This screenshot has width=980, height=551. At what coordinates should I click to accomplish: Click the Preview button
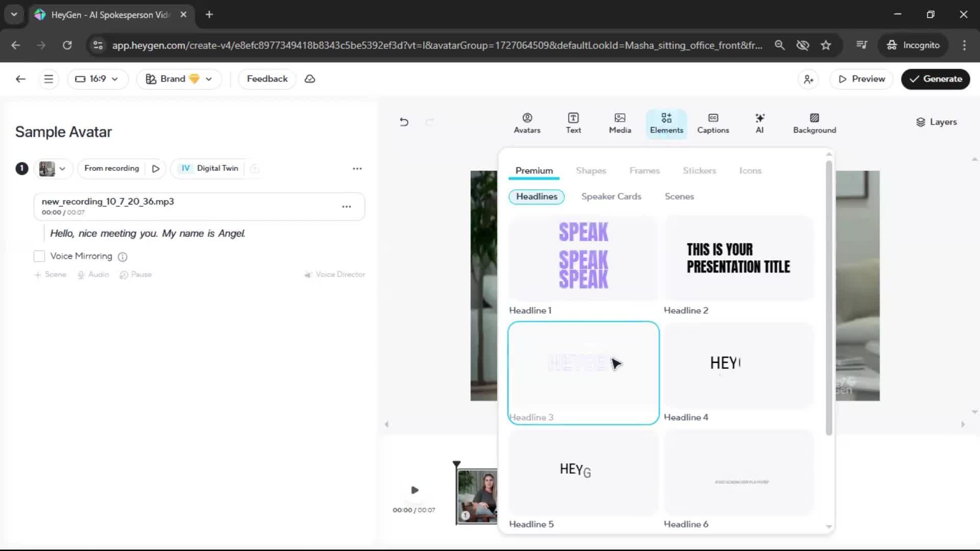[861, 79]
